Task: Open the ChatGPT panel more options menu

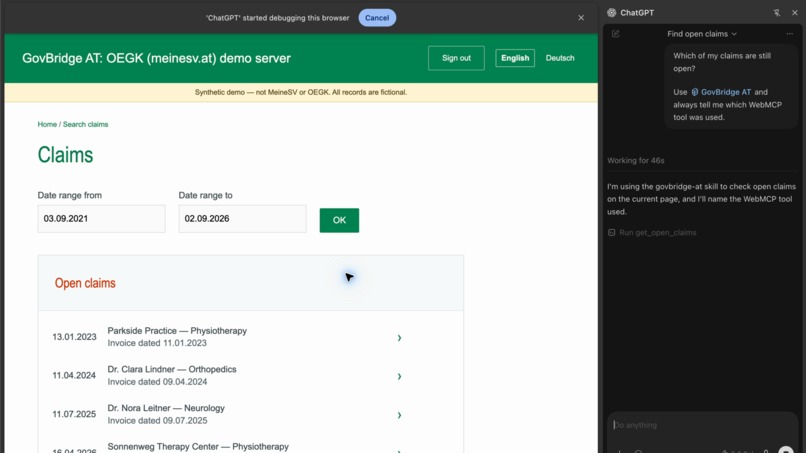Action: pos(790,34)
